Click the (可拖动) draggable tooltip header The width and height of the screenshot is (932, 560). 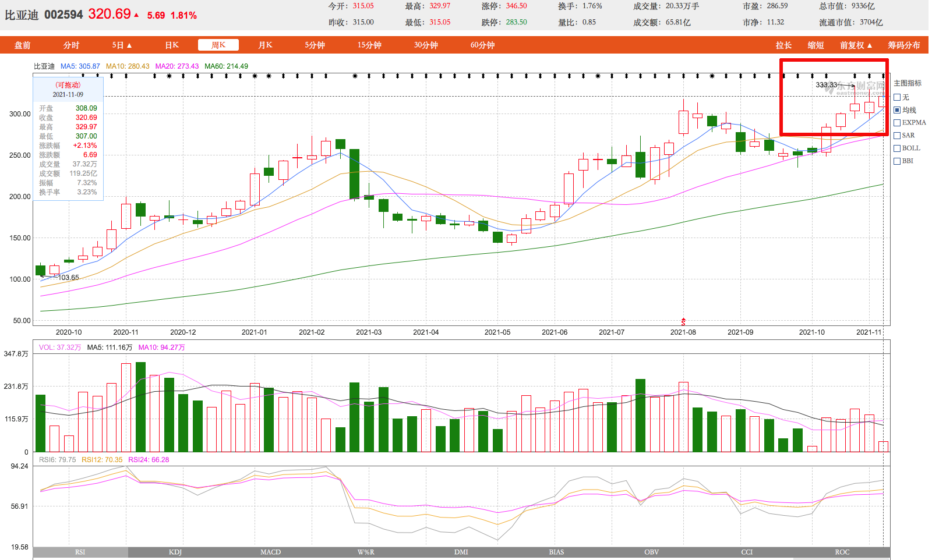[68, 85]
